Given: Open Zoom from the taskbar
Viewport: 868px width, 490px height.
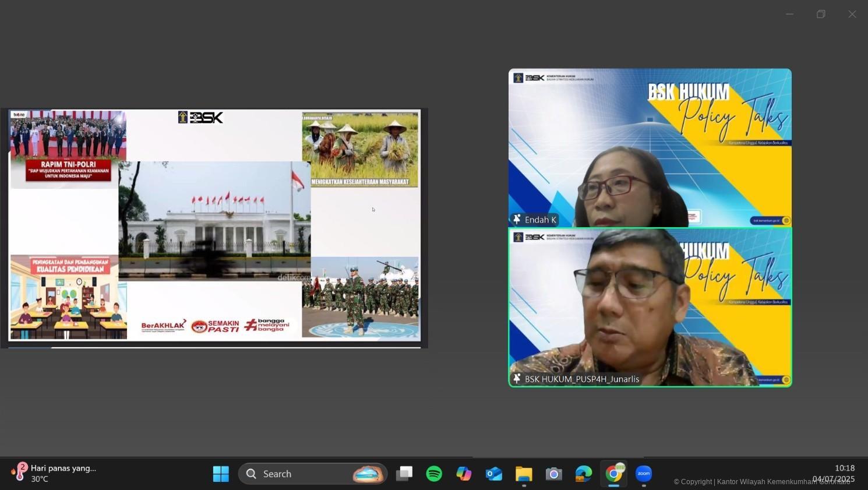Looking at the screenshot, I should click(643, 474).
